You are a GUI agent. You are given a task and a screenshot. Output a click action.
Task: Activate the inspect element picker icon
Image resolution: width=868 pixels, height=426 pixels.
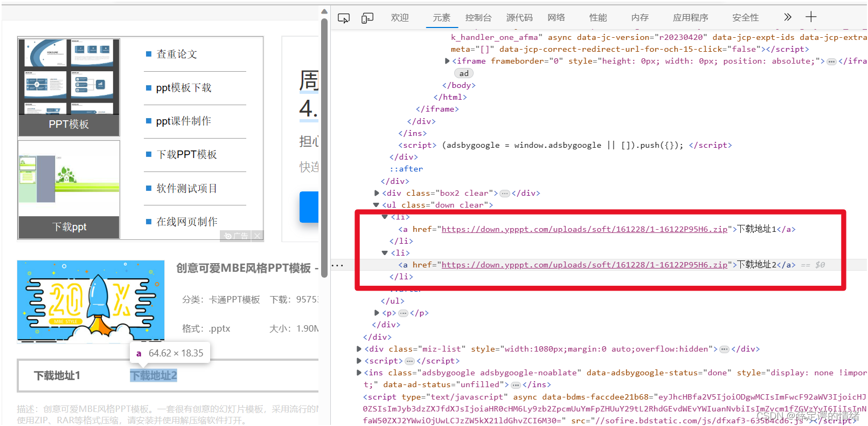(343, 18)
